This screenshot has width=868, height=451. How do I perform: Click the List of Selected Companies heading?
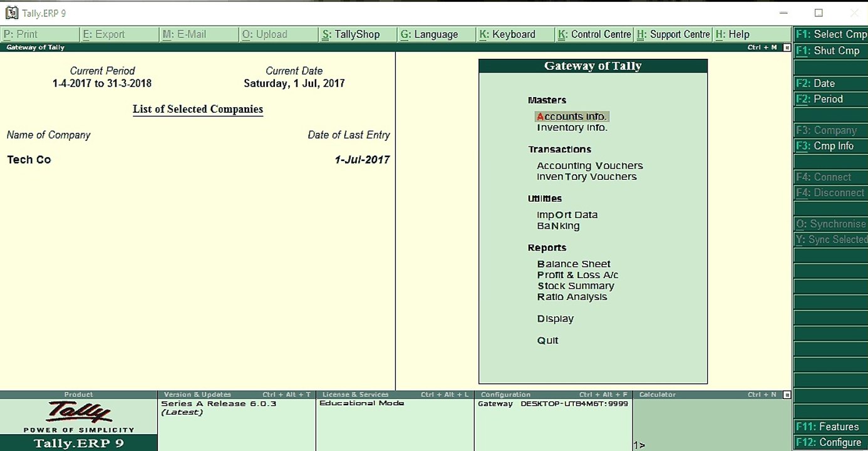point(198,109)
